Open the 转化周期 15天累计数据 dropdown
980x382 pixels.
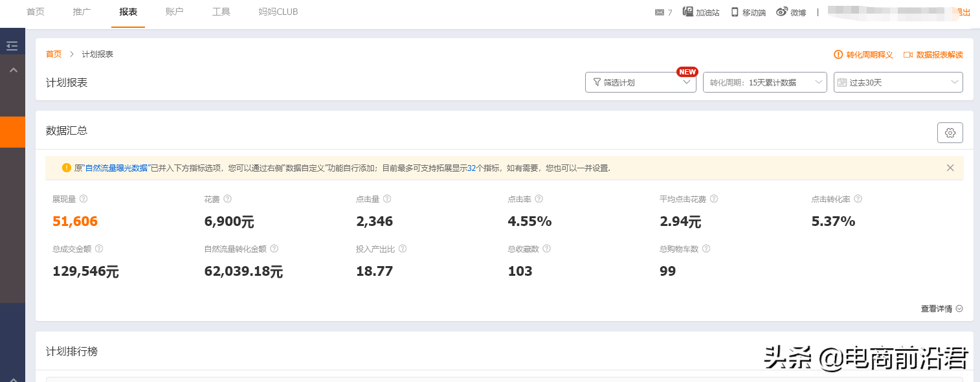pos(764,82)
